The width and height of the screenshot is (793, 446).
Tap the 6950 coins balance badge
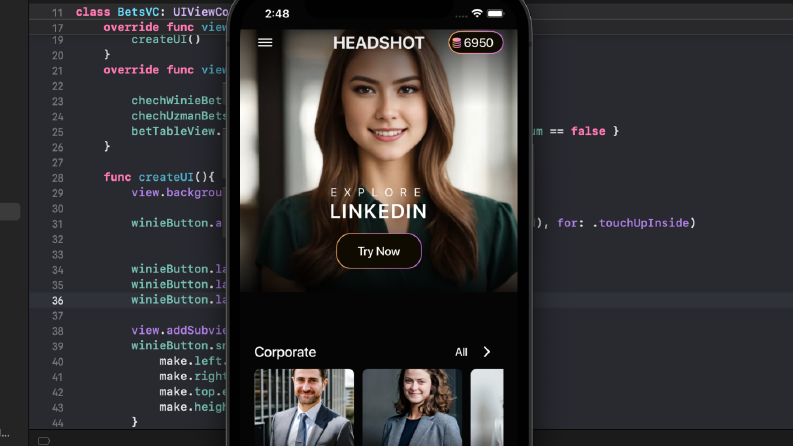[475, 42]
